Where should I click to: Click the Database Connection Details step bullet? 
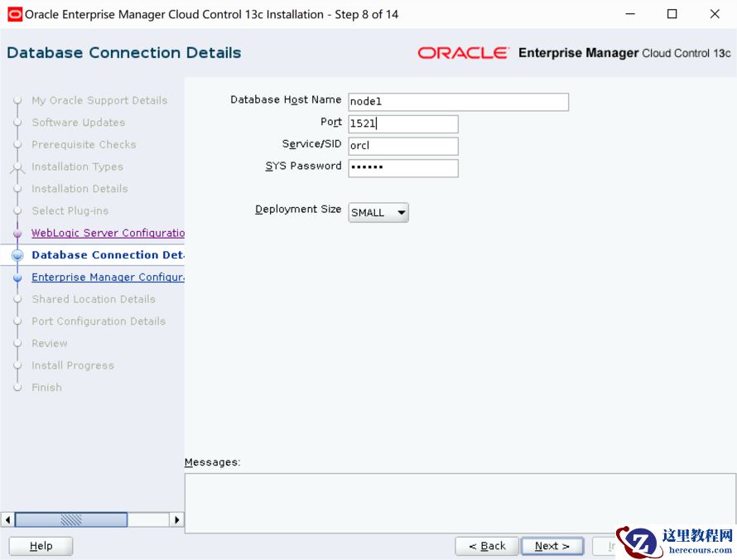tap(18, 255)
